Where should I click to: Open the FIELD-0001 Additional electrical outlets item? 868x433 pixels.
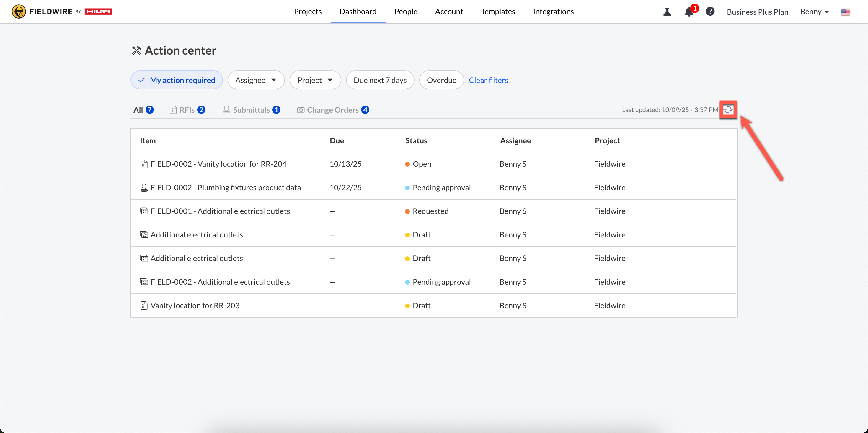(220, 211)
